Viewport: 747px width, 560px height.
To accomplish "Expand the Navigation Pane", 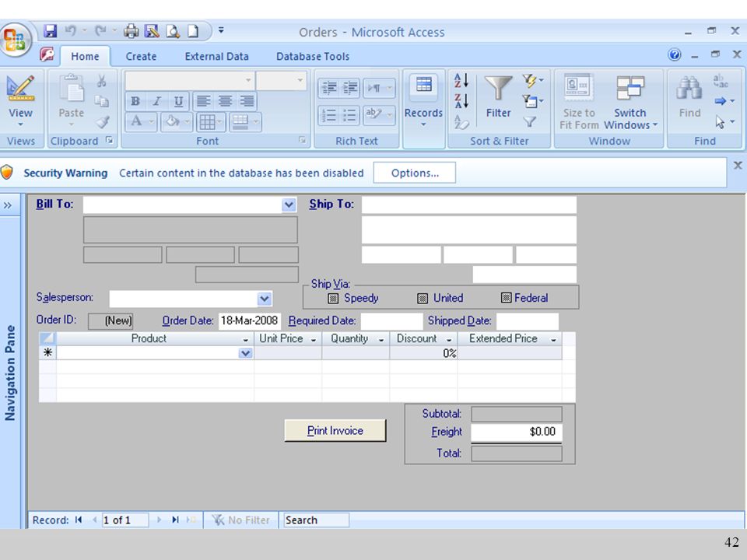I will tap(8, 205).
